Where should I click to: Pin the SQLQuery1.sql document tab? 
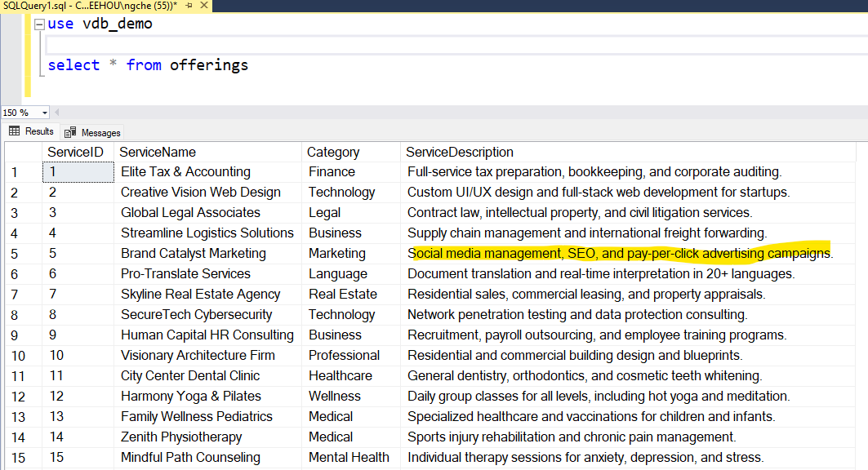[189, 5]
